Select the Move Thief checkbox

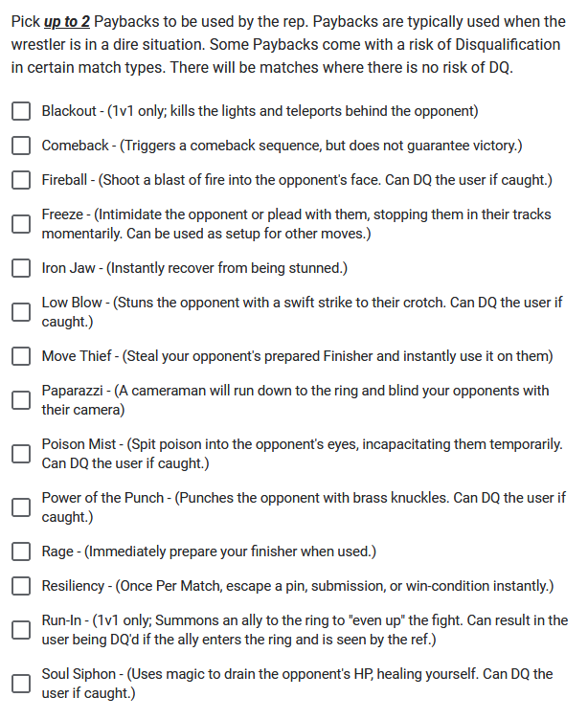(21, 356)
